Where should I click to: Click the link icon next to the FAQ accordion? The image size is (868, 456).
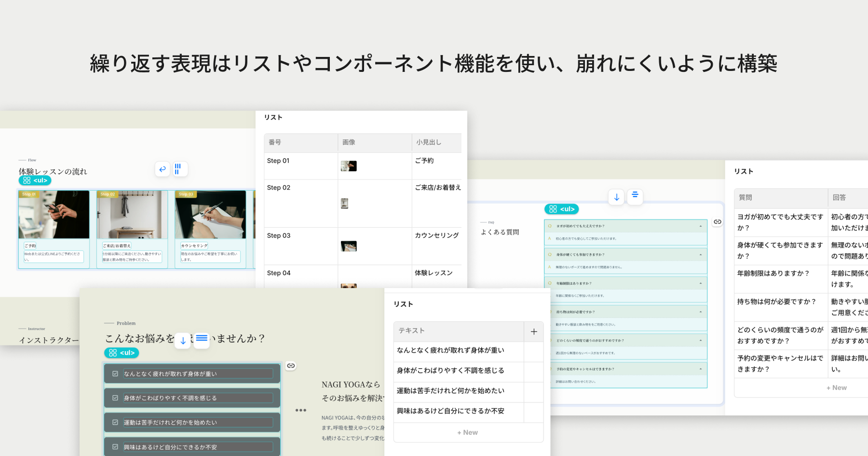[x=717, y=221]
